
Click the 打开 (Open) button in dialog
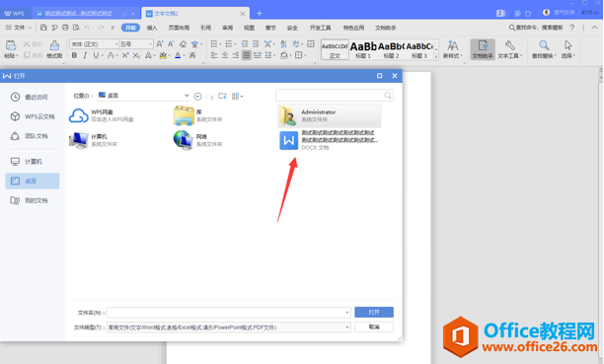pyautogui.click(x=374, y=312)
